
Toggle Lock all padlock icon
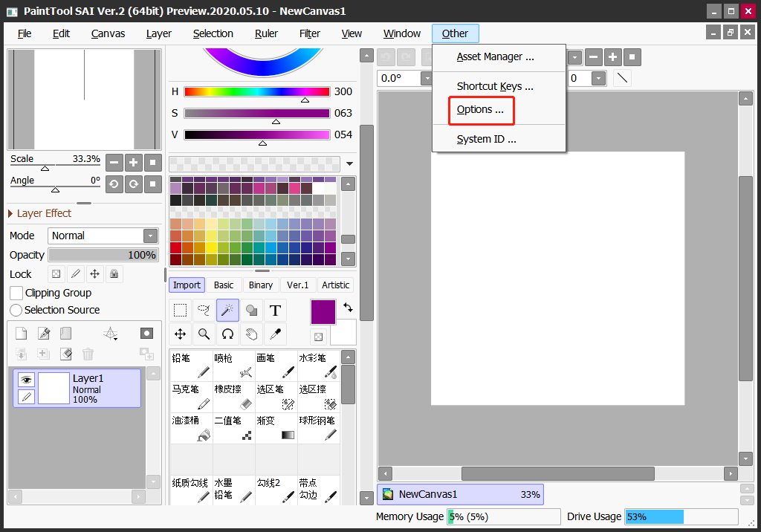click(x=114, y=273)
